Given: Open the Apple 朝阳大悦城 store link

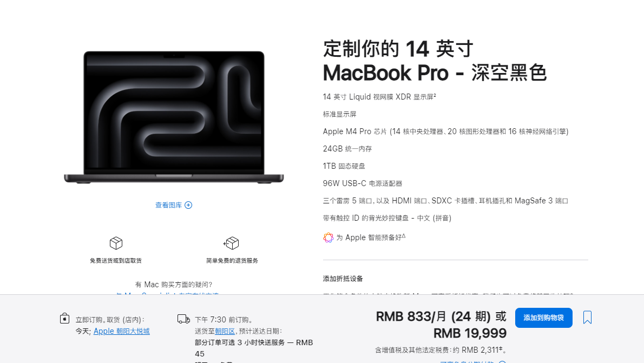Looking at the screenshot, I should 122,331.
